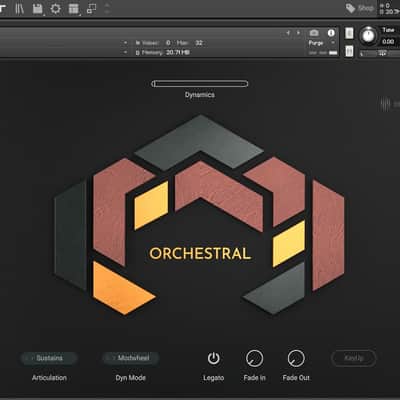Open the gear options icon
The image size is (400, 400).
pyautogui.click(x=55, y=9)
